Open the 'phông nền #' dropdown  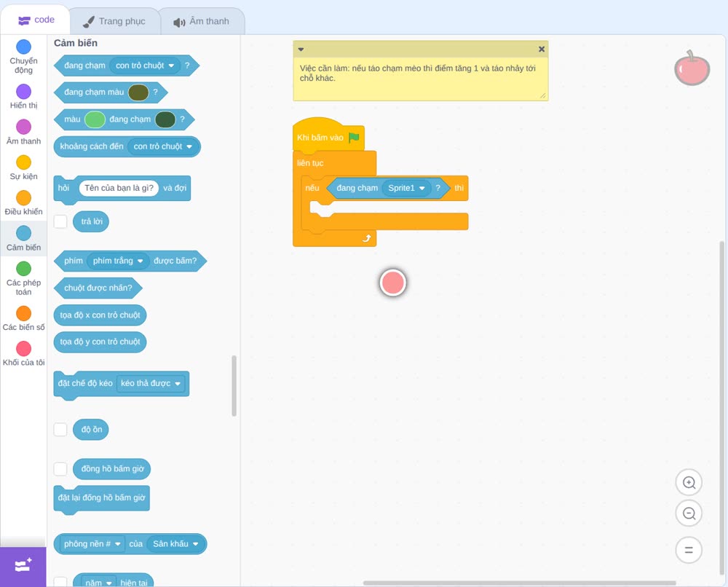(x=92, y=544)
